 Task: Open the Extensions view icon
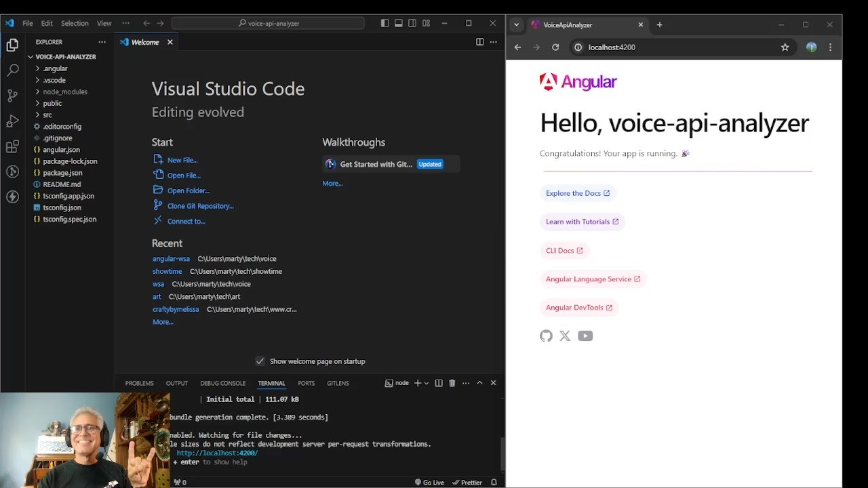click(12, 146)
